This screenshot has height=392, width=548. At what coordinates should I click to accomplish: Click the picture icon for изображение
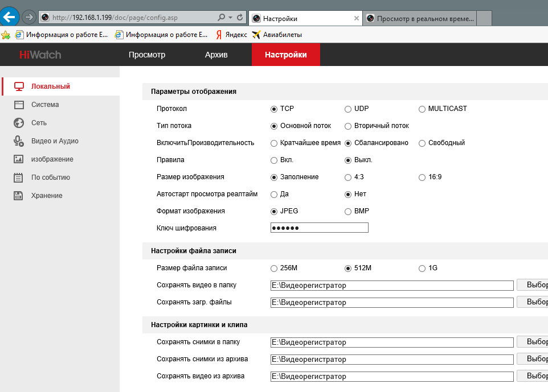19,159
